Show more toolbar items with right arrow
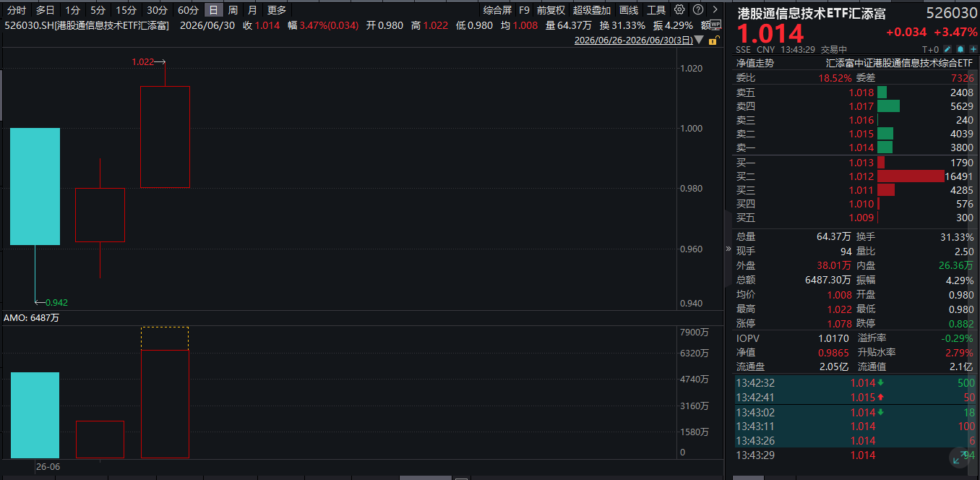980x480 pixels. (715, 9)
